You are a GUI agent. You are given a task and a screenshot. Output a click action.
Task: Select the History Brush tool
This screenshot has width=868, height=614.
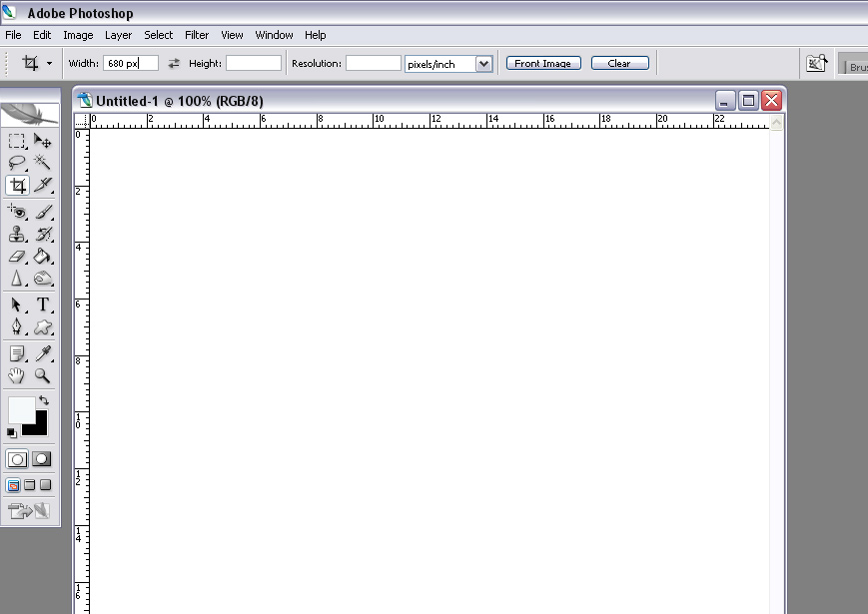pyautogui.click(x=43, y=234)
